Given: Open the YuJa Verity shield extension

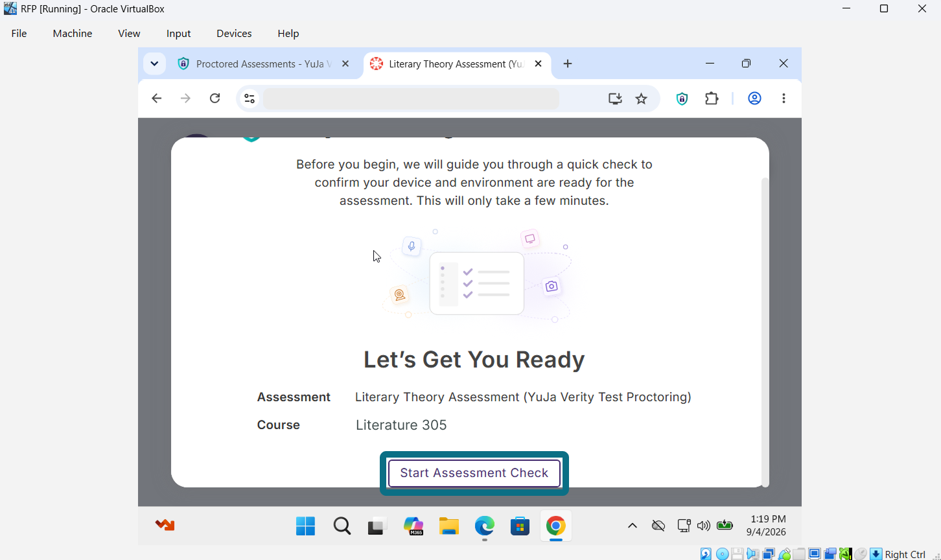Looking at the screenshot, I should [x=682, y=99].
